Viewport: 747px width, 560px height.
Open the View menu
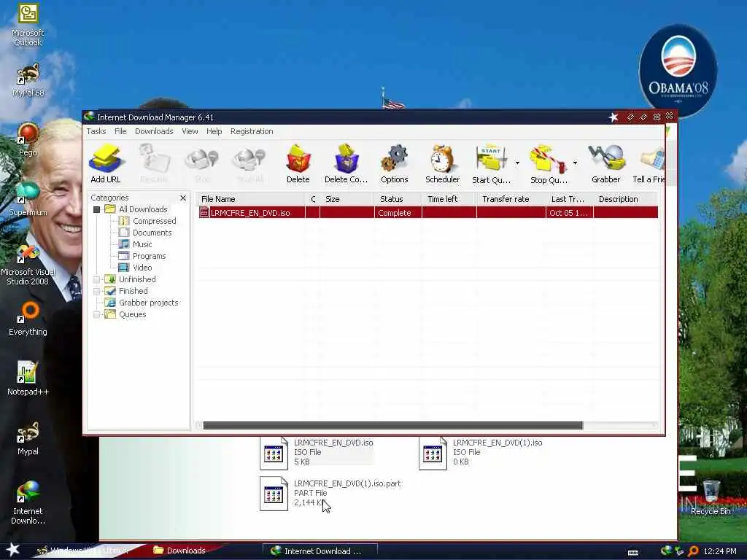click(x=190, y=131)
